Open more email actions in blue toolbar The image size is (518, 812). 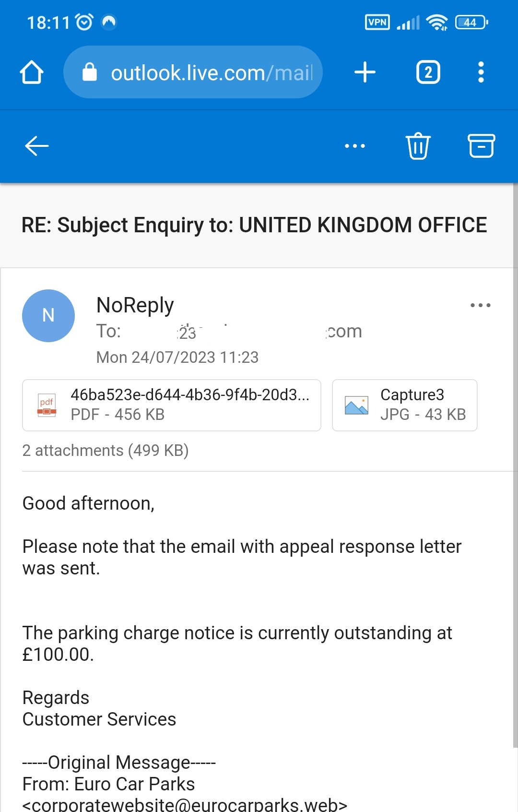click(x=355, y=146)
